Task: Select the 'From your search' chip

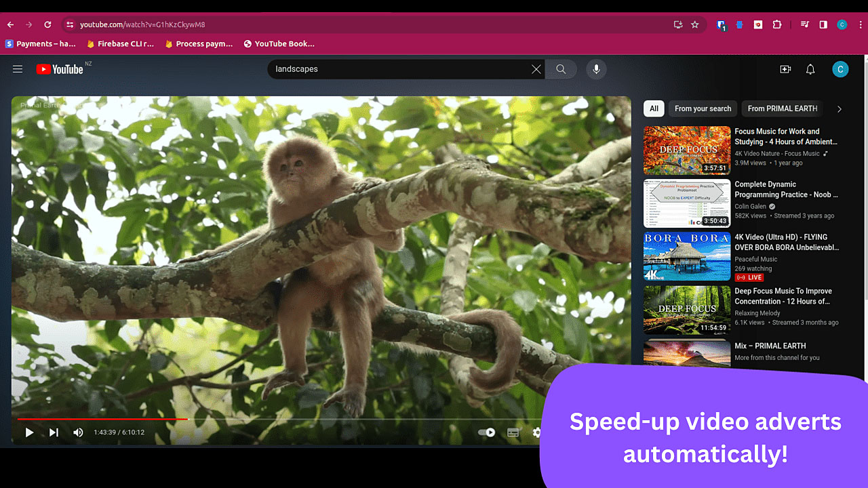Action: 703,108
